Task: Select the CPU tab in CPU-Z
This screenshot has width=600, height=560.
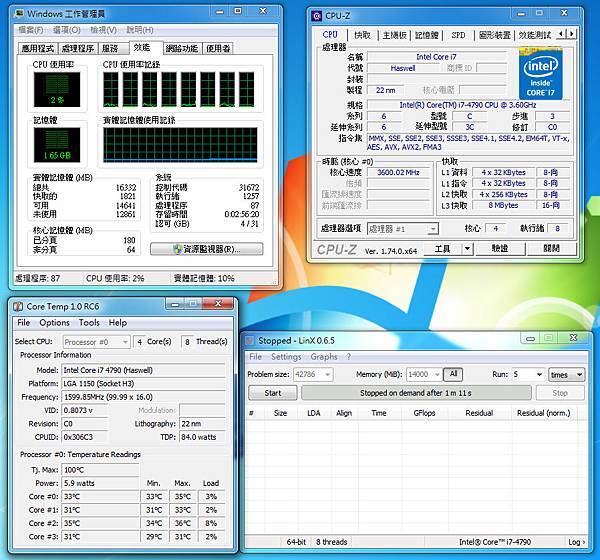Action: [x=330, y=34]
